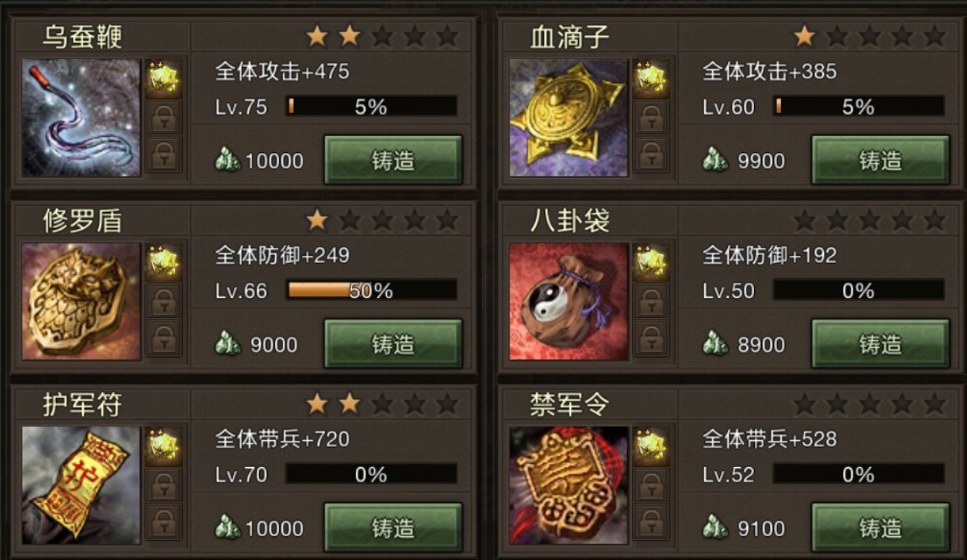Click the 铸造 button for 八卦袋
The height and width of the screenshot is (560, 967).
(880, 343)
